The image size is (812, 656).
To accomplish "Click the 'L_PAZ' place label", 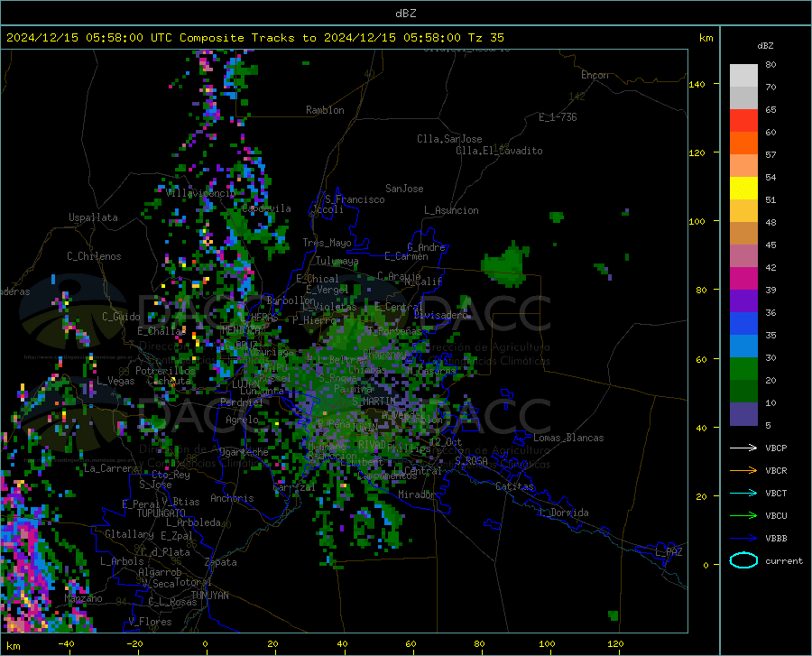I will click(669, 552).
